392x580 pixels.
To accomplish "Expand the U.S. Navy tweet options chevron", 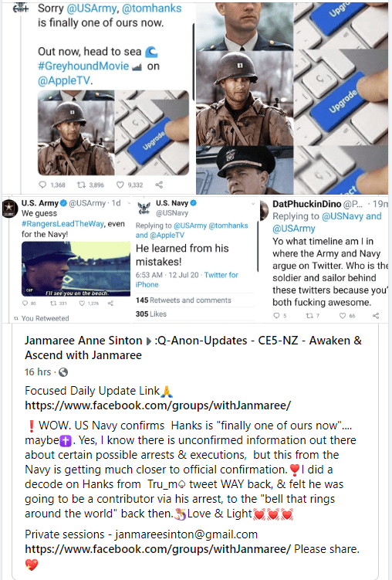I will tap(253, 203).
